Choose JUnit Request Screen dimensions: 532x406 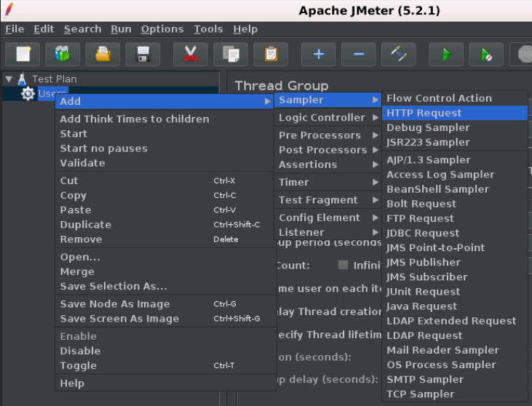(x=455, y=291)
